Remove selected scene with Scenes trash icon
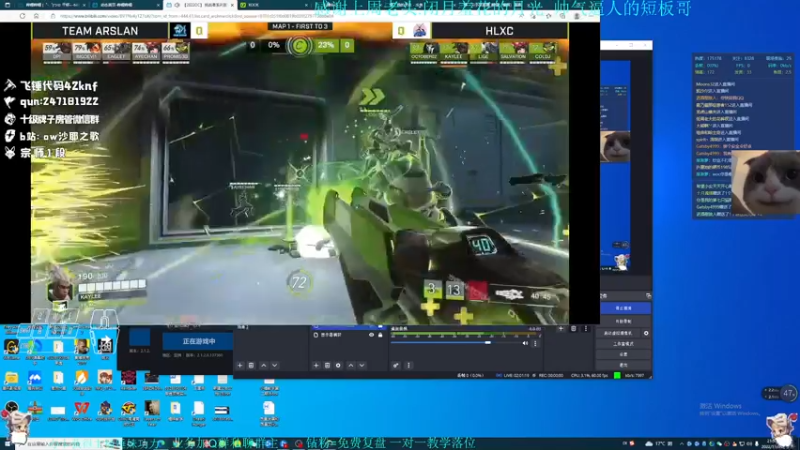Image resolution: width=800 pixels, height=450 pixels. click(x=251, y=365)
